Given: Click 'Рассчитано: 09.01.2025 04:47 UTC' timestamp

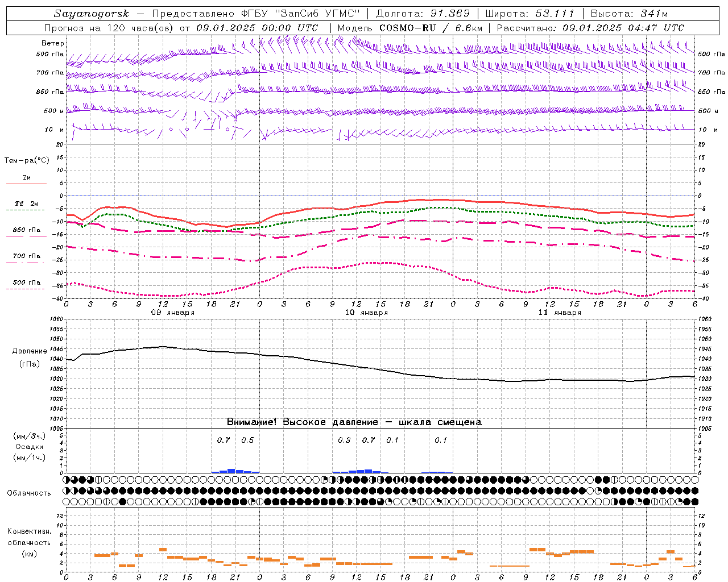Looking at the screenshot, I should tap(590, 28).
